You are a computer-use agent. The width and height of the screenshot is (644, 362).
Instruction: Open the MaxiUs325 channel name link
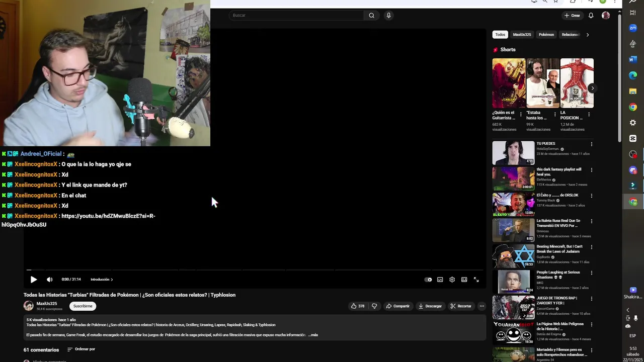pyautogui.click(x=47, y=304)
